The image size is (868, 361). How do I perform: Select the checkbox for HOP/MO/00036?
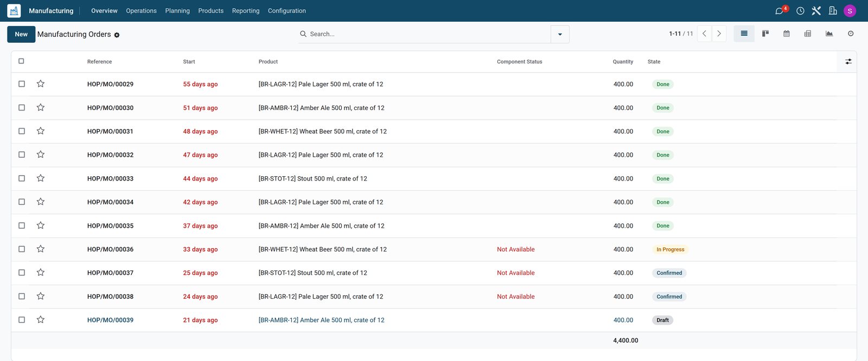click(22, 249)
